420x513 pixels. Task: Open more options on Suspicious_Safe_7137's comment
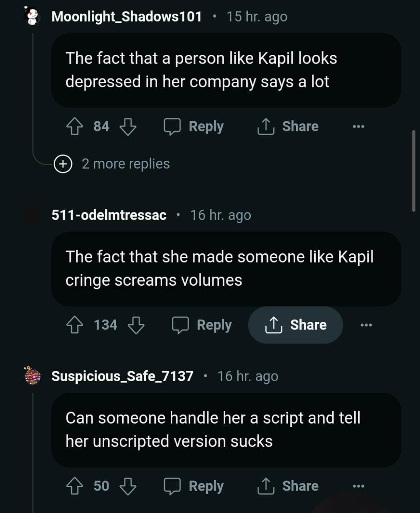point(358,486)
